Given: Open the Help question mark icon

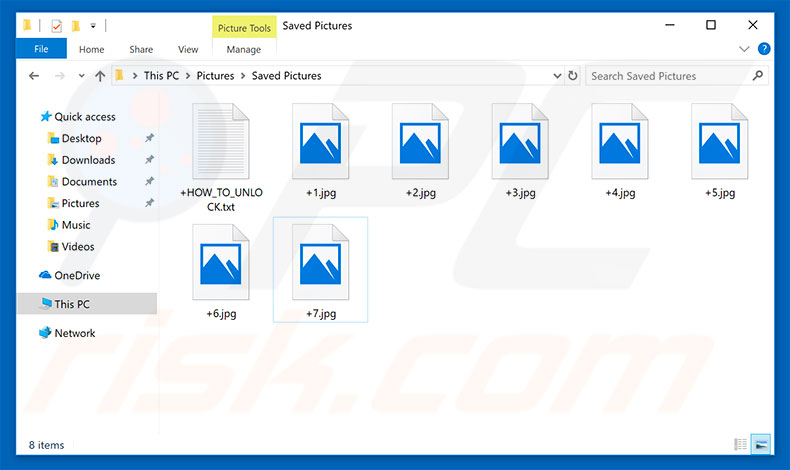Looking at the screenshot, I should click(764, 48).
